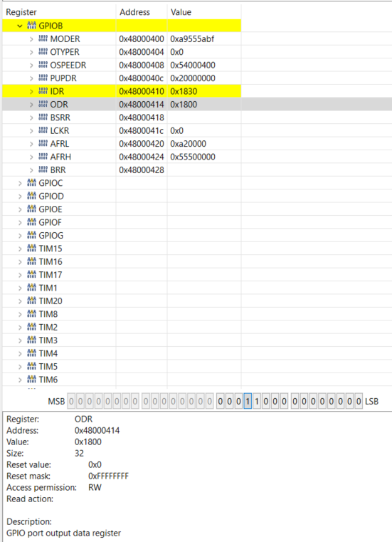This screenshot has height=542, width=392.
Task: Click the TIM6 peripheral icon
Action: click(31, 380)
